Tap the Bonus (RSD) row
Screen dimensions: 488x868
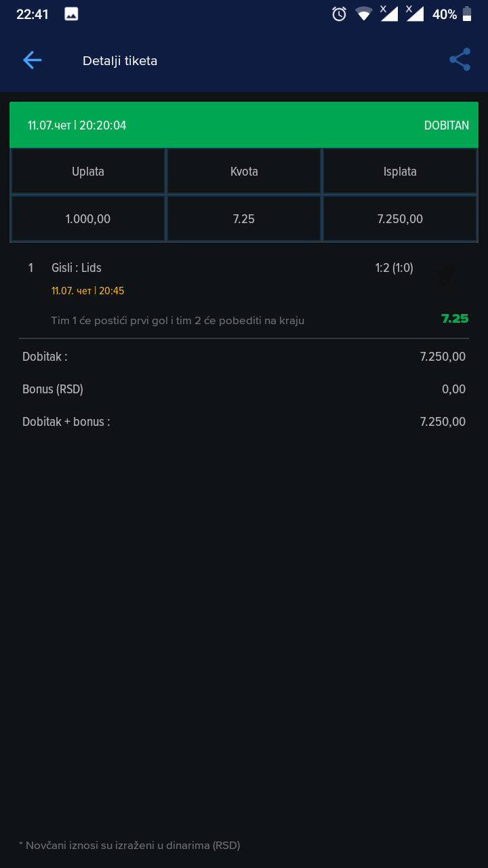click(x=244, y=389)
